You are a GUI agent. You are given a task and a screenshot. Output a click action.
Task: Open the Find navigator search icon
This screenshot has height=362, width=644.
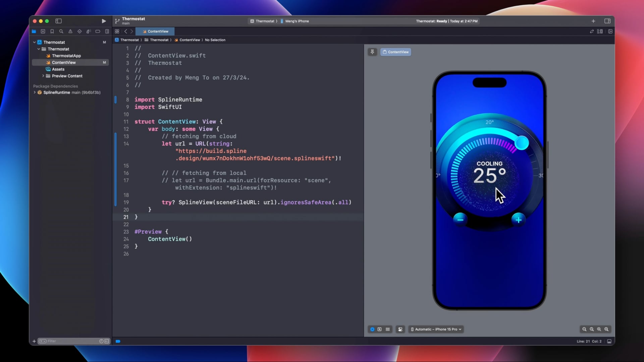pyautogui.click(x=61, y=31)
